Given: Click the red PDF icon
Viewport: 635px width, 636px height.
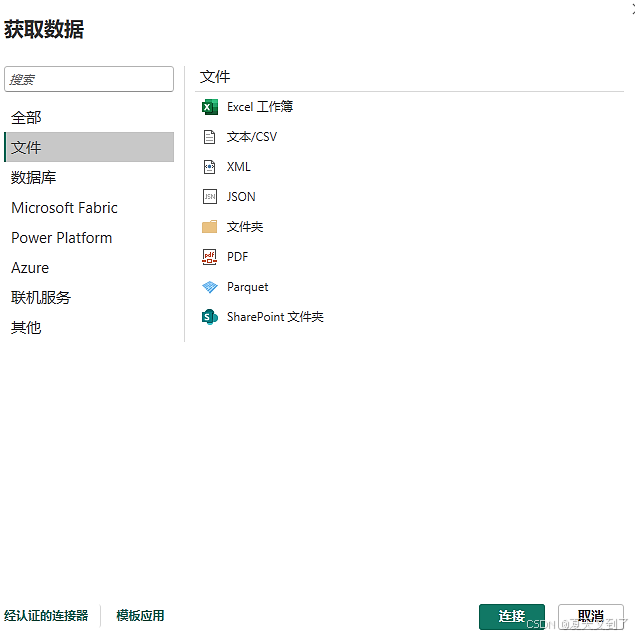Looking at the screenshot, I should 209,257.
